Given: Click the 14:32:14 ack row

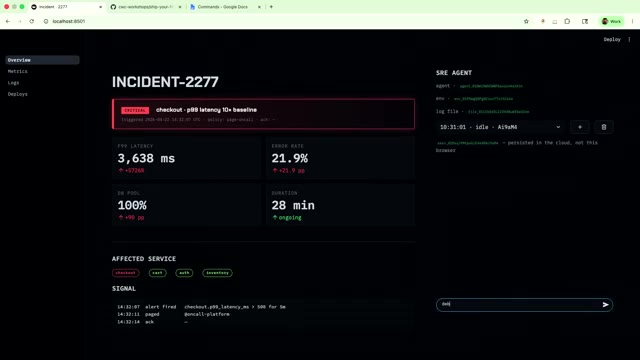Looking at the screenshot, I should coord(152,322).
